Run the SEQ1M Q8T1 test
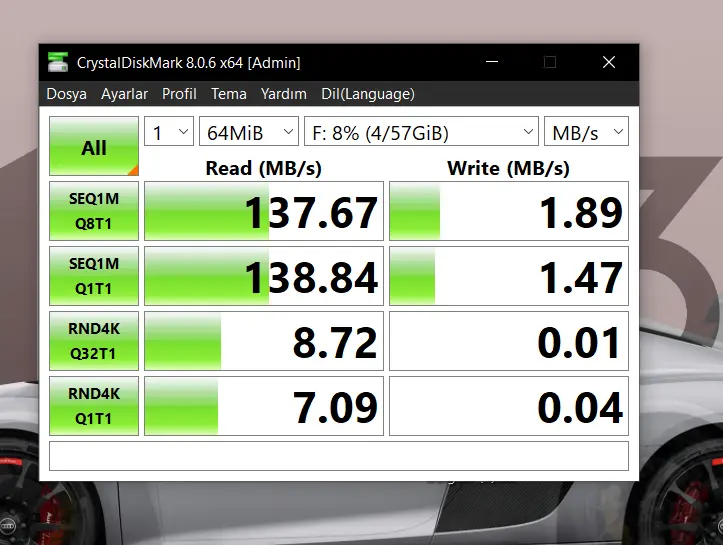This screenshot has width=723, height=545. point(94,211)
